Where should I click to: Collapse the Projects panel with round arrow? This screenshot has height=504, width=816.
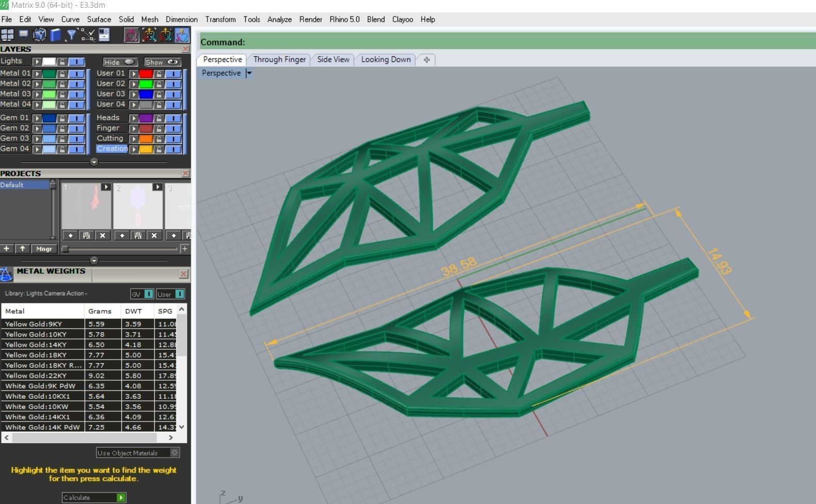click(94, 261)
